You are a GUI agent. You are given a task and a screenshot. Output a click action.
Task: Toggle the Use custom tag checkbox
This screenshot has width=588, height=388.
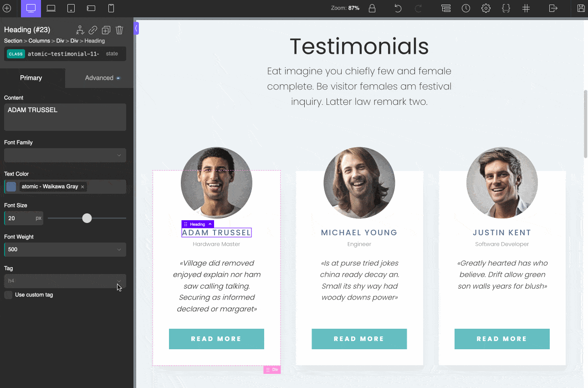coord(8,295)
